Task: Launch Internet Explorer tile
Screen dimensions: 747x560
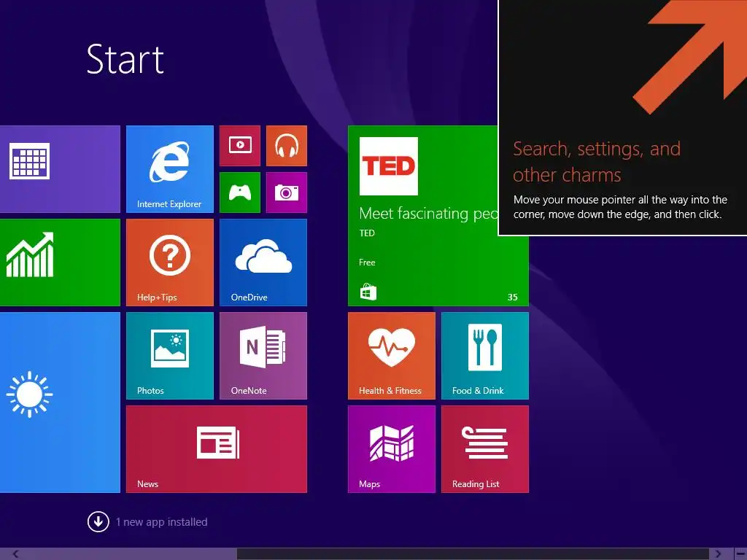Action: [x=169, y=169]
